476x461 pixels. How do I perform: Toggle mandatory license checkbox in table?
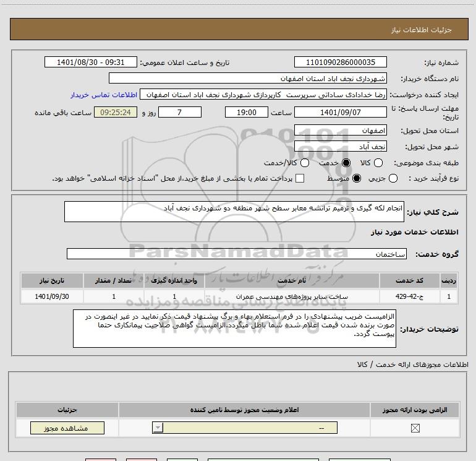415,428
